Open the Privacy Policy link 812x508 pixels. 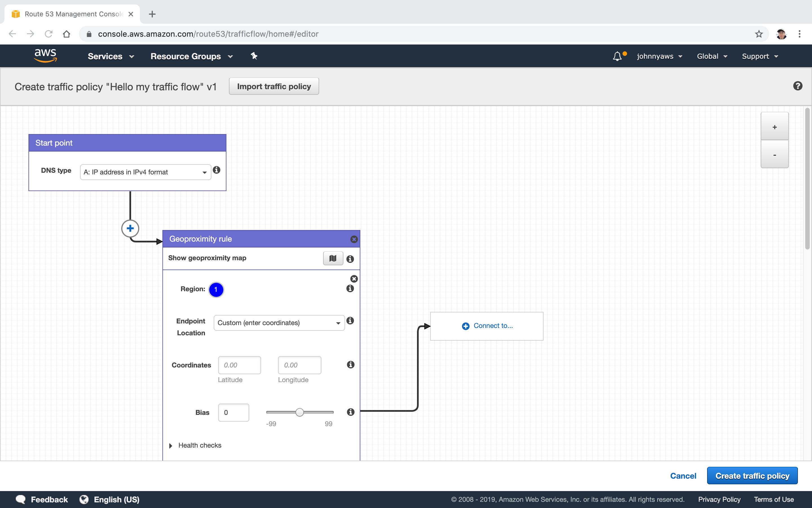click(x=720, y=499)
